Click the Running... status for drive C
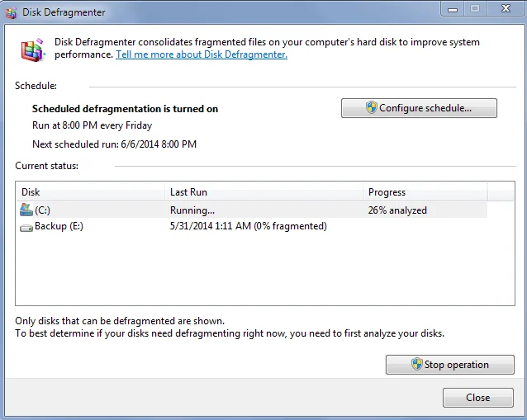This screenshot has width=527, height=420. point(192,210)
